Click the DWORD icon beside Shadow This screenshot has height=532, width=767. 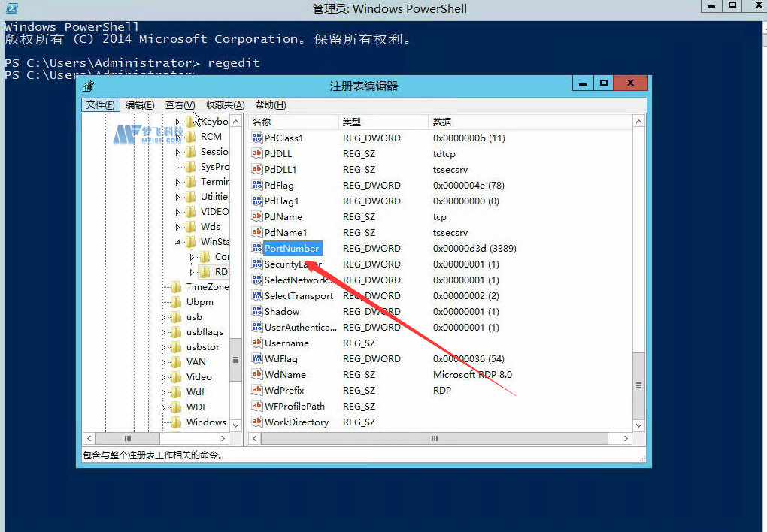256,311
